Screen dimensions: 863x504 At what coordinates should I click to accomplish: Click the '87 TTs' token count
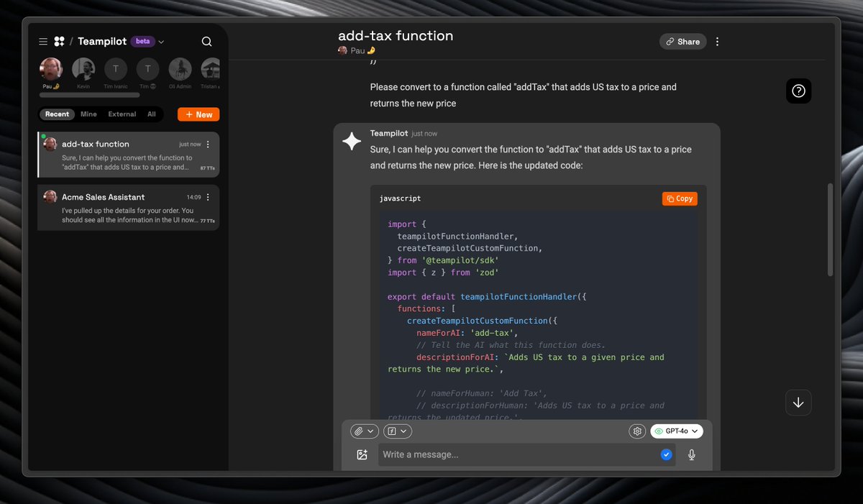207,168
